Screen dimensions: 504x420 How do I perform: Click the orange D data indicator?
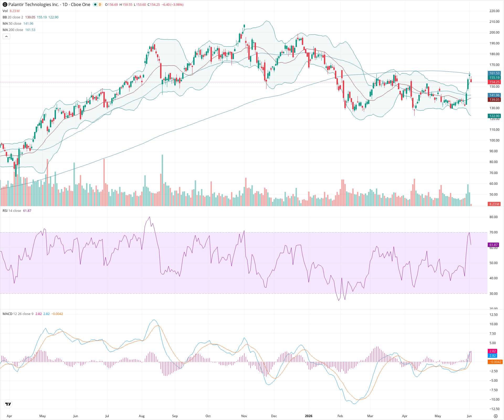(x=100, y=4)
